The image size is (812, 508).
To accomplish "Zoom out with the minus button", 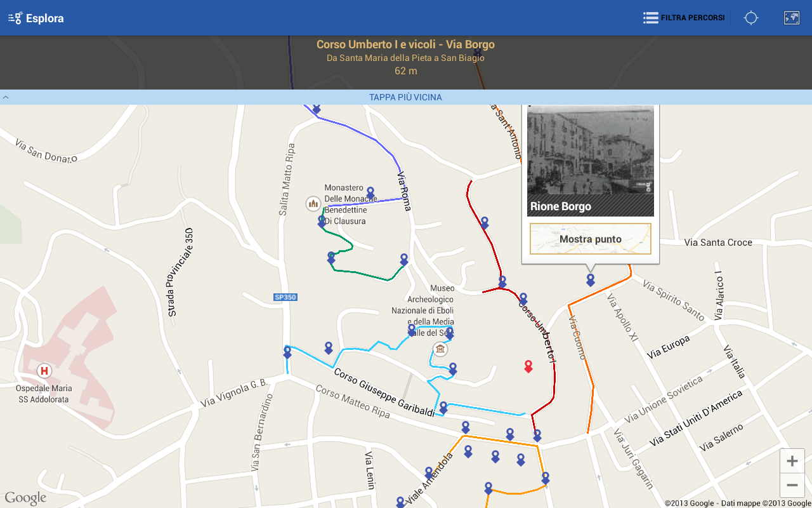I will (792, 485).
